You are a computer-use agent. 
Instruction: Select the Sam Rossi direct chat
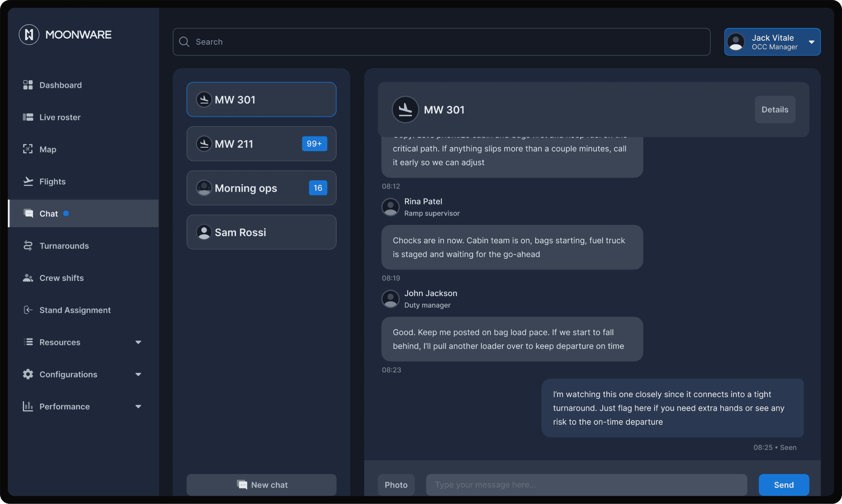click(x=261, y=232)
